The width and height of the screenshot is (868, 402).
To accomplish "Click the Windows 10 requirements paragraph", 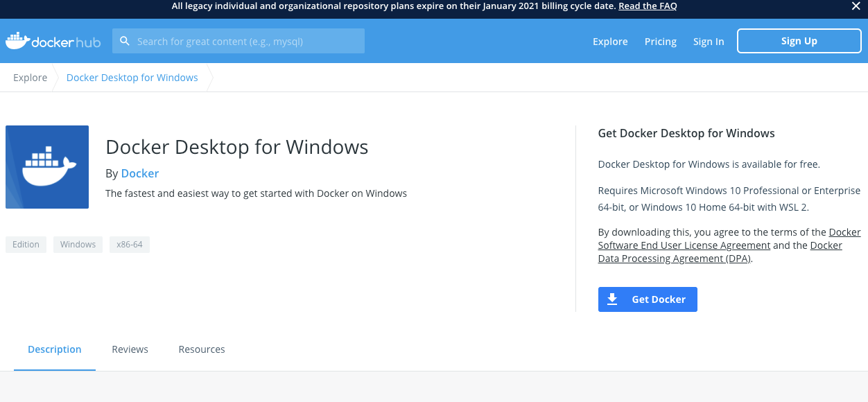I will click(x=729, y=199).
